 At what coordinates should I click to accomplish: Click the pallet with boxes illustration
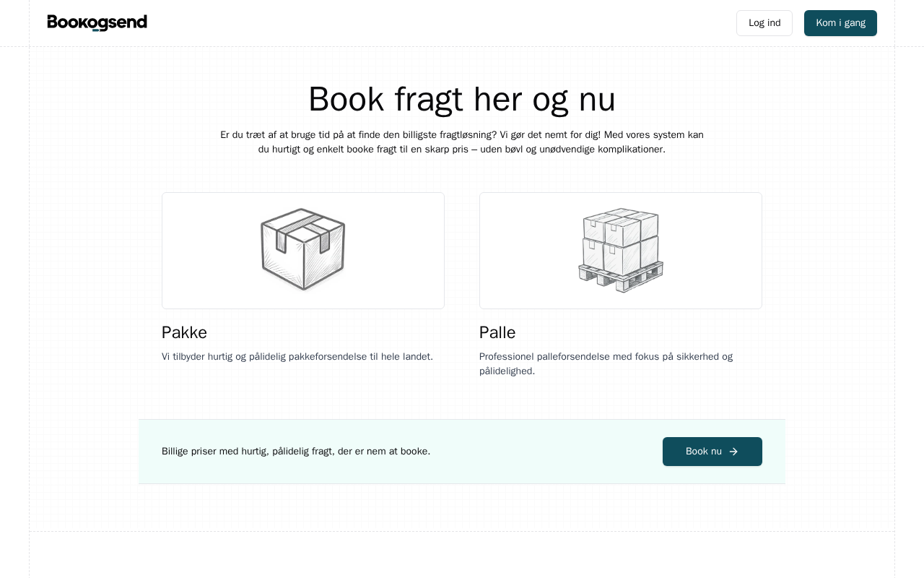621,250
